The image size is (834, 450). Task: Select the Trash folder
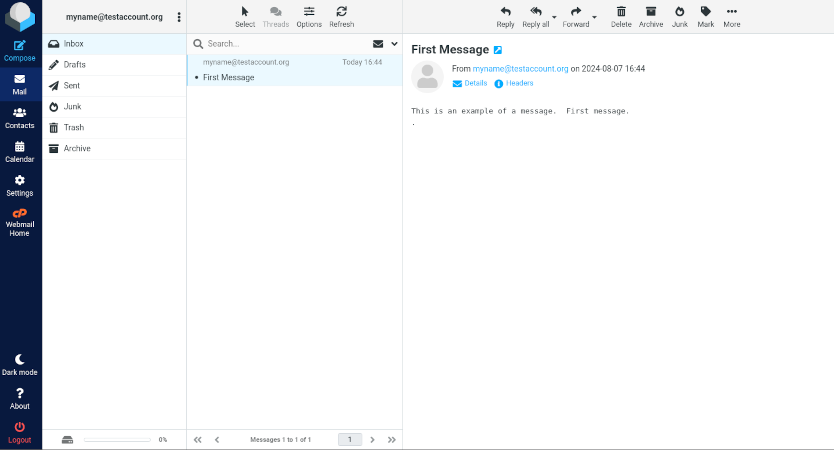click(74, 128)
